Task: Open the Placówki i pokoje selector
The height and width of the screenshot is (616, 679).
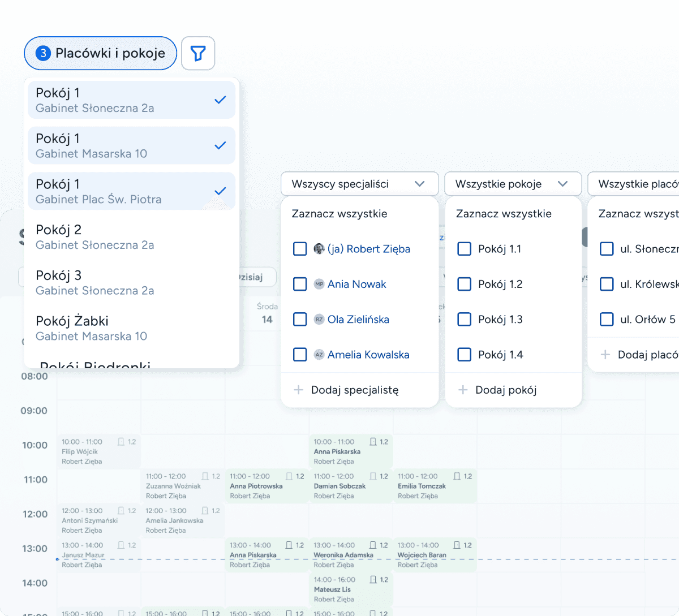Action: [101, 53]
